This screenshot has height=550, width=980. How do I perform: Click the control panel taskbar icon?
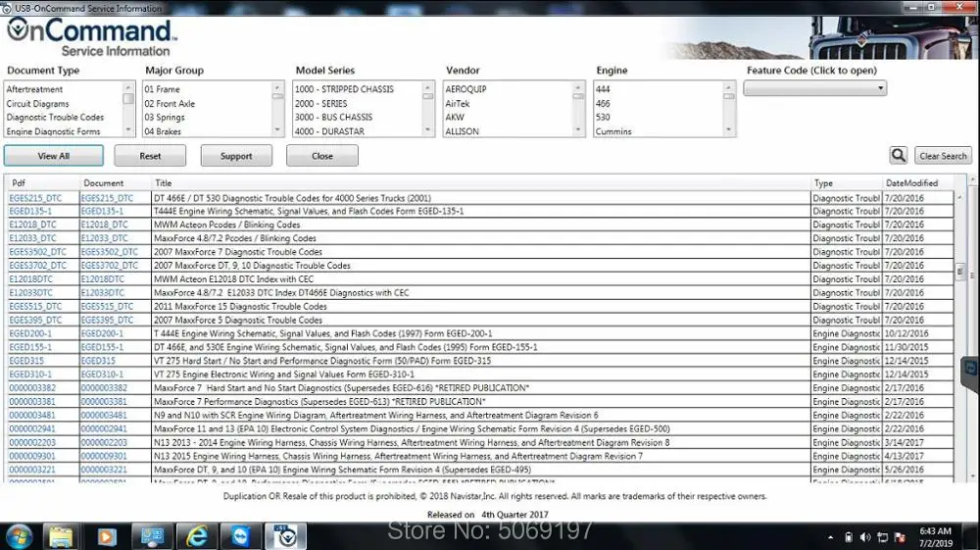[x=152, y=536]
